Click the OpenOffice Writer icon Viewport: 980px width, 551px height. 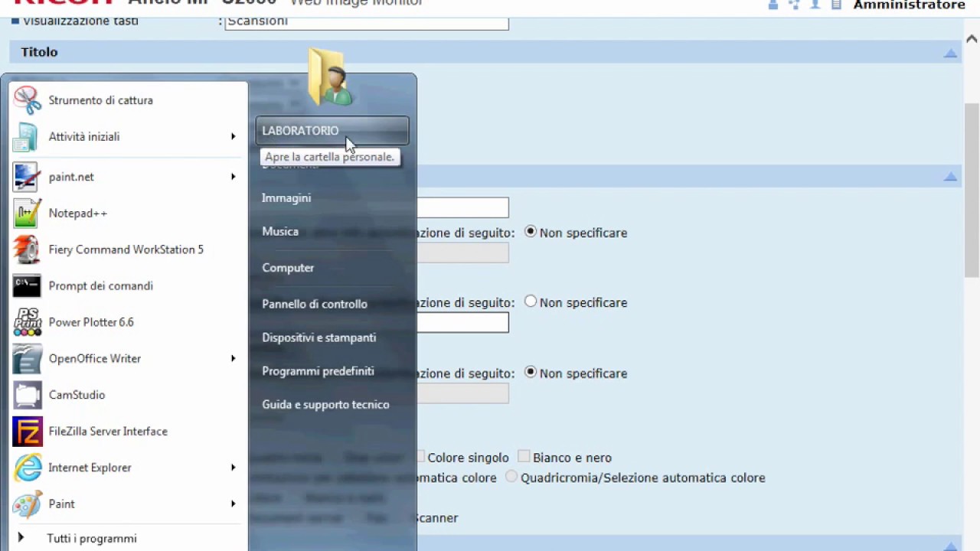[x=27, y=358]
